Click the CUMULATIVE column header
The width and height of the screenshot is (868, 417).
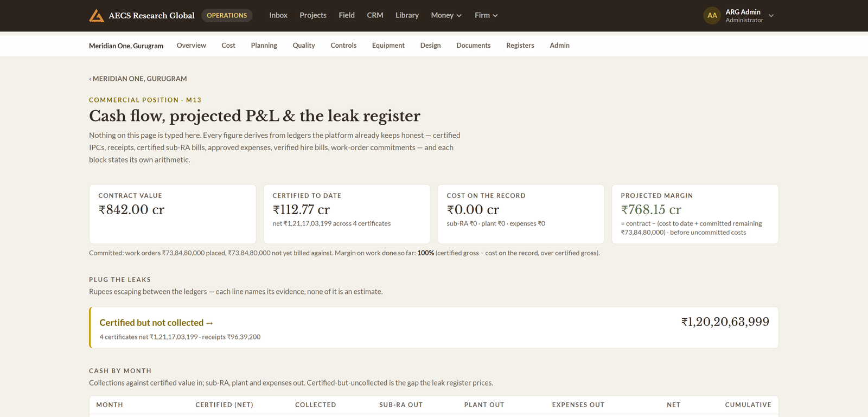tap(748, 405)
